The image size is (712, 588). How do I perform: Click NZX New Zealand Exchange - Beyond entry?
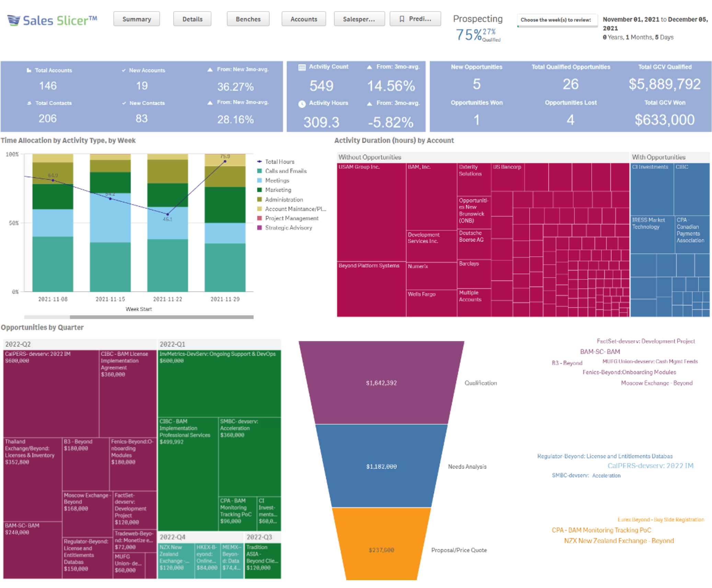619,541
